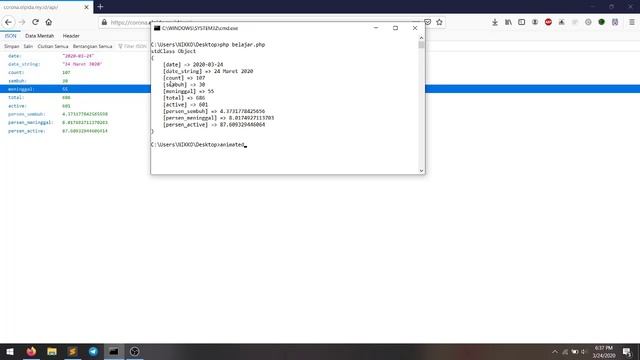
Task: Open File Explorer from taskbar
Action: coord(52,351)
